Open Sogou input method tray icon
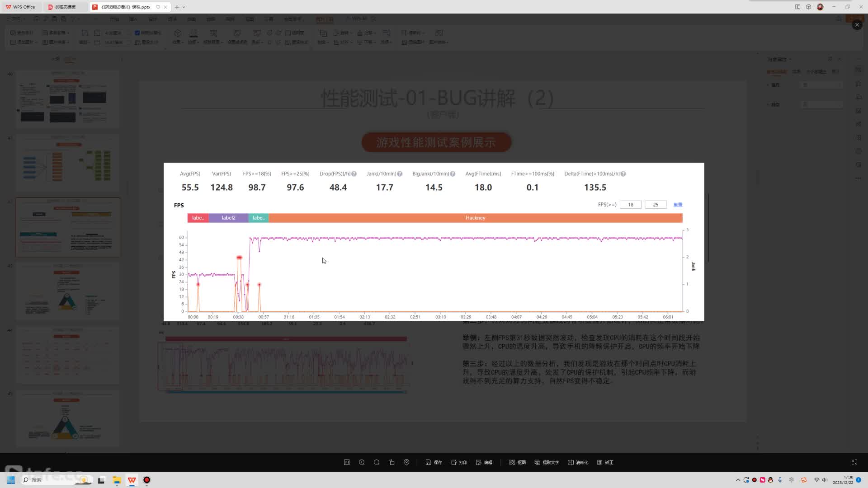Viewport: 868px width, 488px height. (x=803, y=480)
